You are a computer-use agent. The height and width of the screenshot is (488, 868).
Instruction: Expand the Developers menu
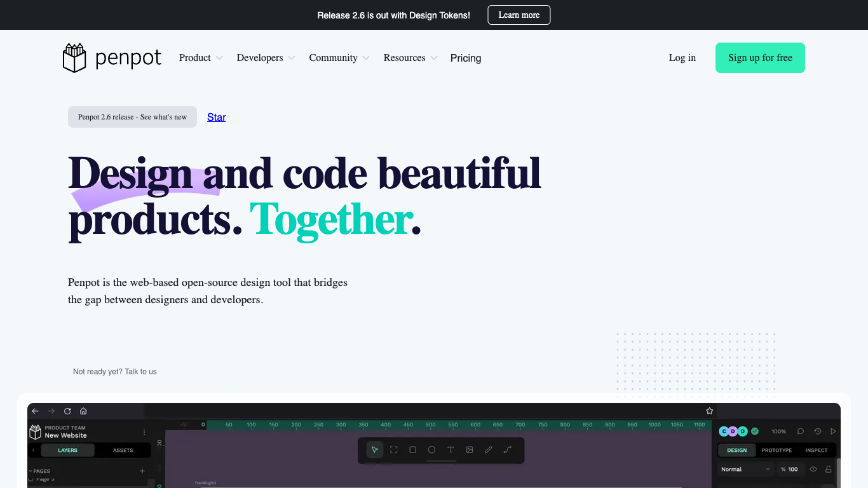pos(266,58)
